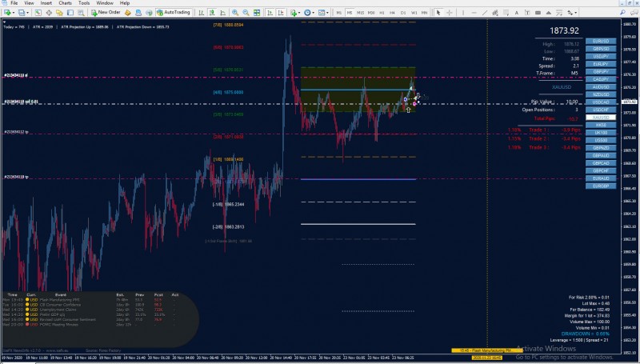Open the Templates dropdown
This screenshot has width=640, height=364.
click(x=322, y=13)
